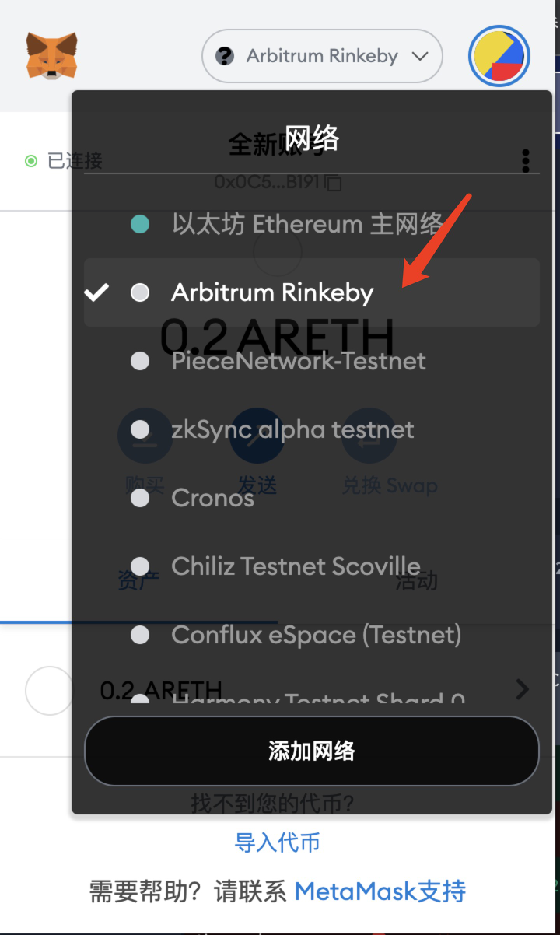Click the green connected status dot

(x=31, y=161)
